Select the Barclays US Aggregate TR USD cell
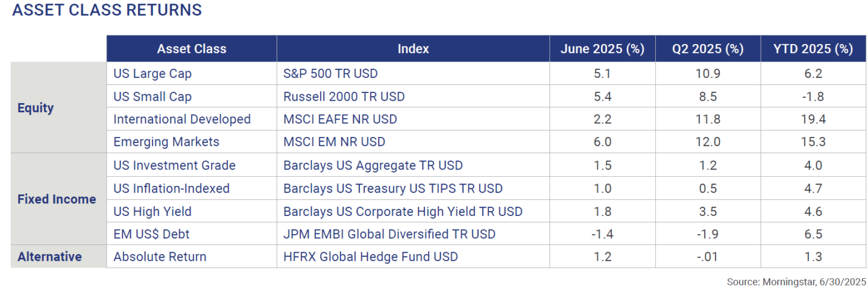Screen dimensions: 868x289 [373, 165]
